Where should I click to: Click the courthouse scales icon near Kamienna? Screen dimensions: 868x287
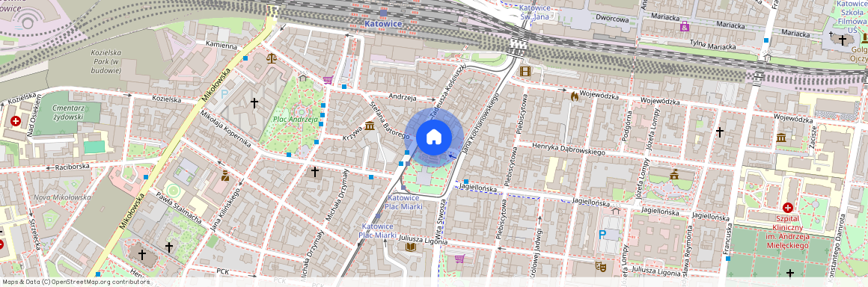[271, 58]
